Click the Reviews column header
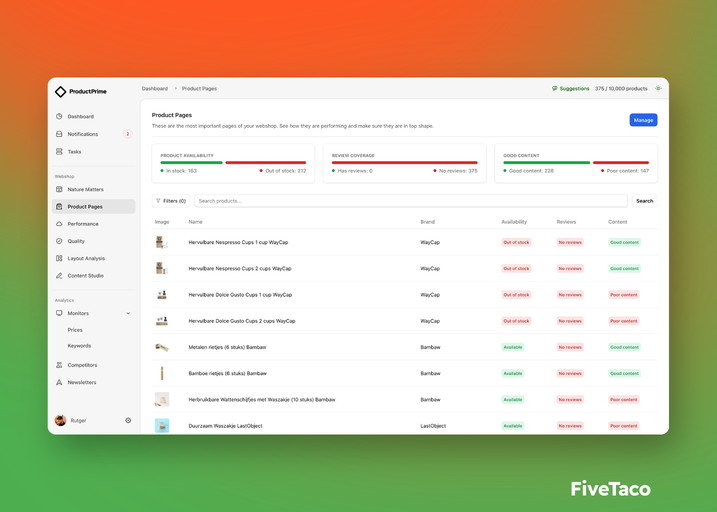Viewport: 717px width, 512px height. (x=566, y=222)
